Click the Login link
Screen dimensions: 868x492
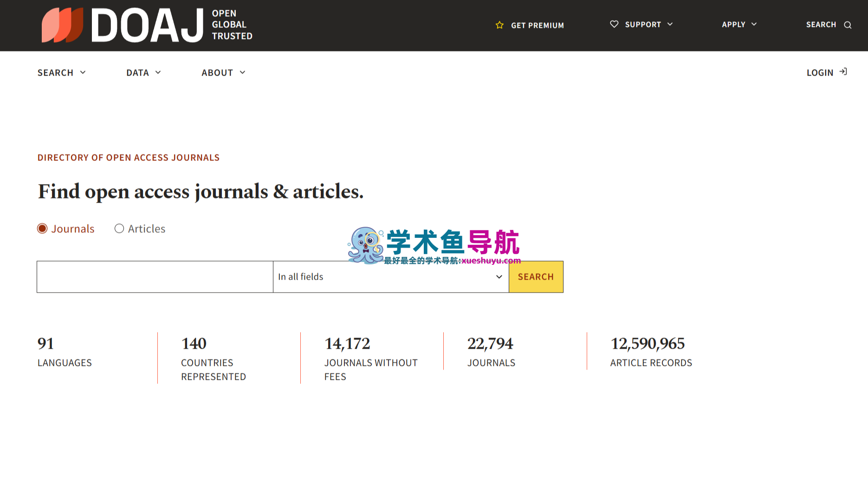[x=820, y=73]
